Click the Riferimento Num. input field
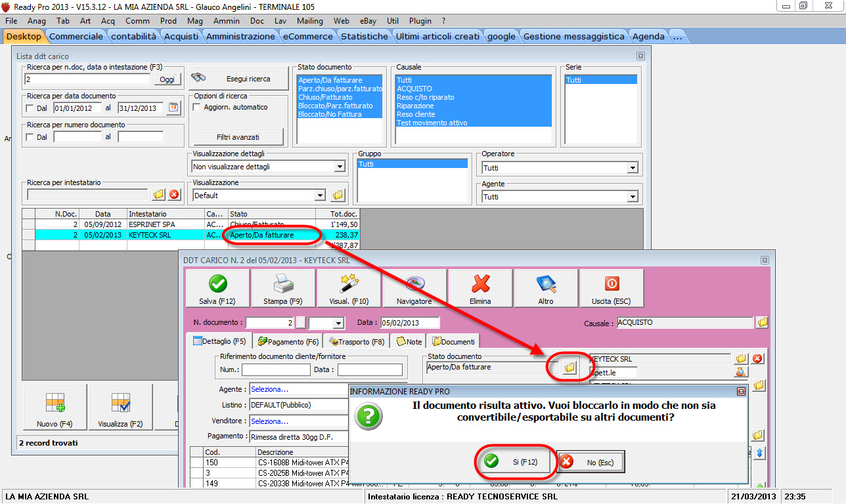Screen dimensions: 846x504 pyautogui.click(x=275, y=370)
